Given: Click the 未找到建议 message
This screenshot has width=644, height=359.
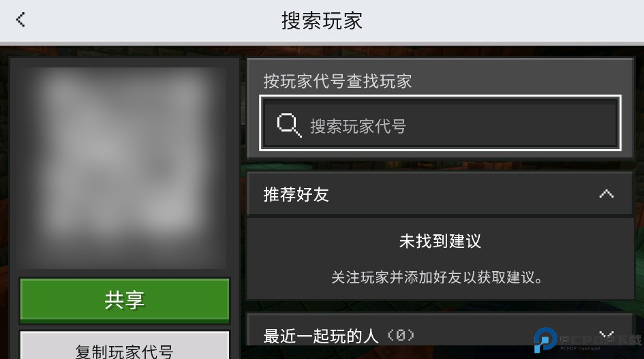Looking at the screenshot, I should [440, 241].
